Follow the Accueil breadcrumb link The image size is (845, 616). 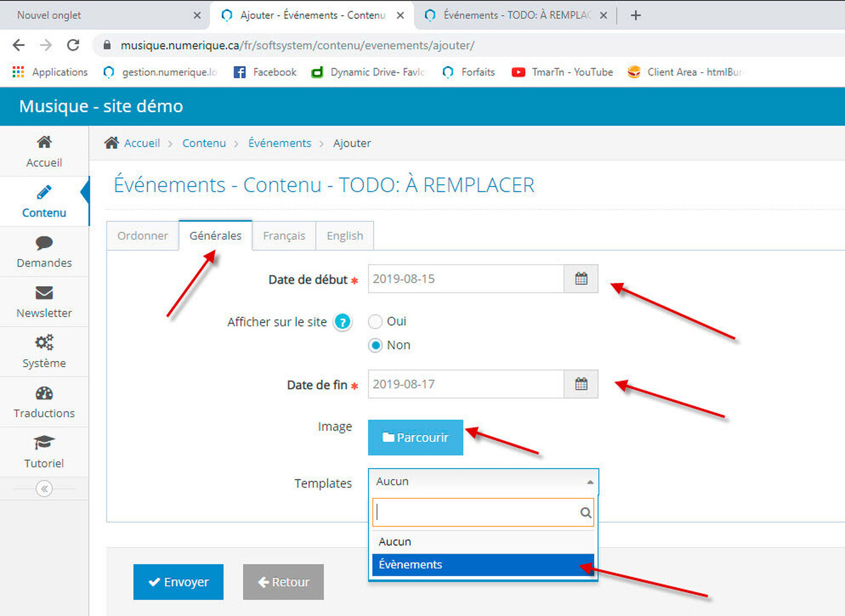click(x=142, y=143)
